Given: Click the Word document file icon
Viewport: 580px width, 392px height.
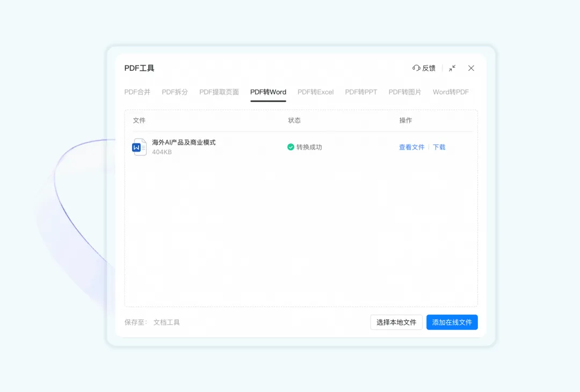Looking at the screenshot, I should [x=139, y=147].
